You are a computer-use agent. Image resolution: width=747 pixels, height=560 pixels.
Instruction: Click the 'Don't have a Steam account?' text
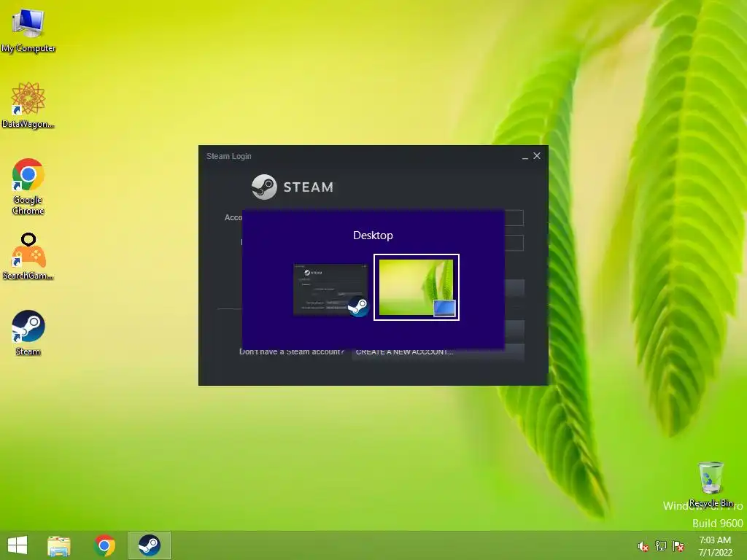pos(292,352)
